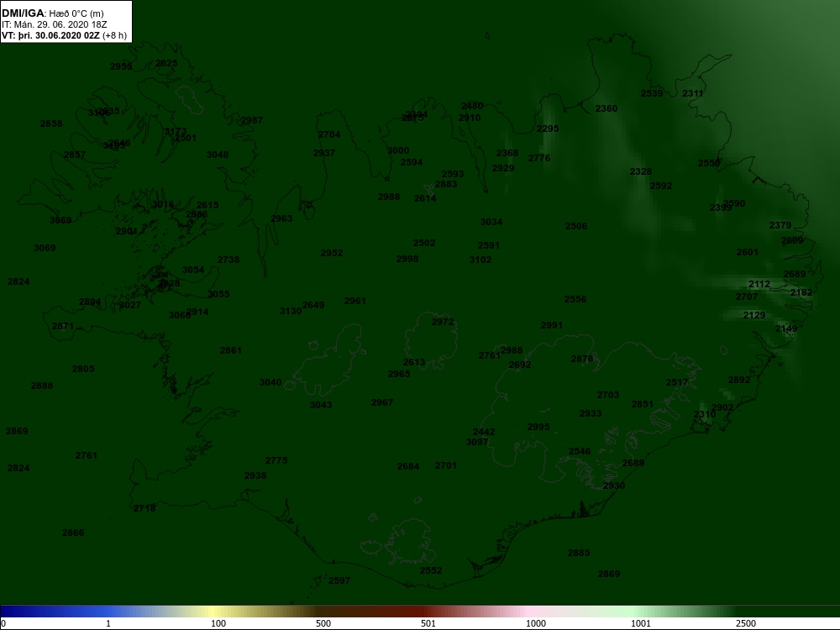Click the map value 2967
The height and width of the screenshot is (630, 840).
(x=382, y=403)
